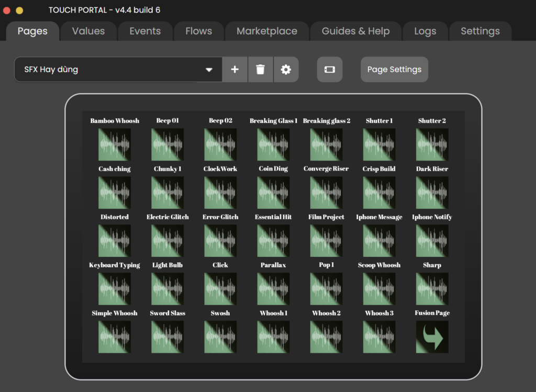Tap the Cash ching sound icon
Viewport: 536px width, 392px height.
pos(115,193)
